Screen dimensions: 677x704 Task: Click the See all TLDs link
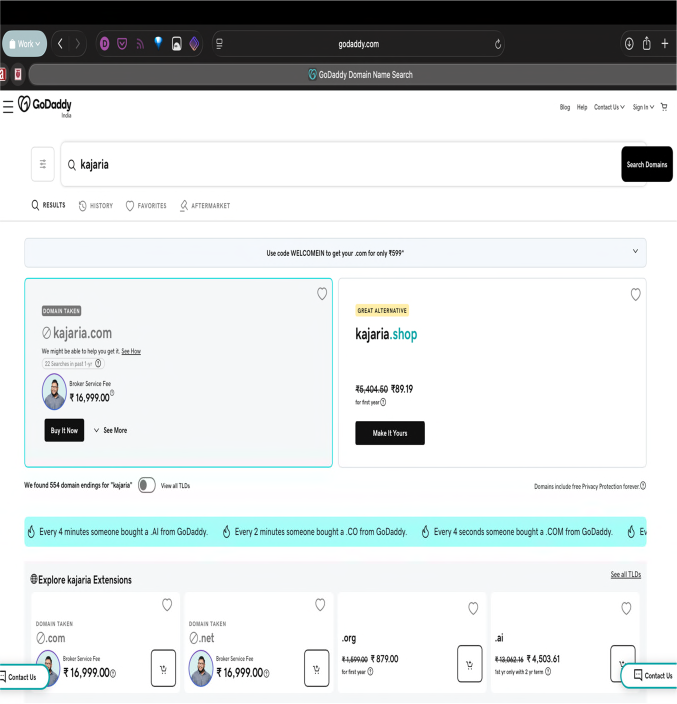click(x=625, y=574)
